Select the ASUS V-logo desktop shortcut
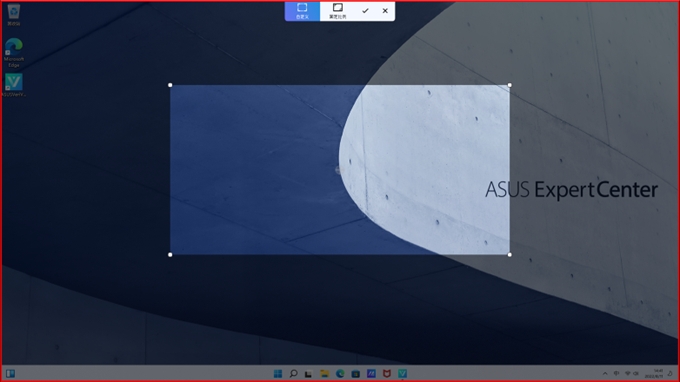 pyautogui.click(x=13, y=85)
